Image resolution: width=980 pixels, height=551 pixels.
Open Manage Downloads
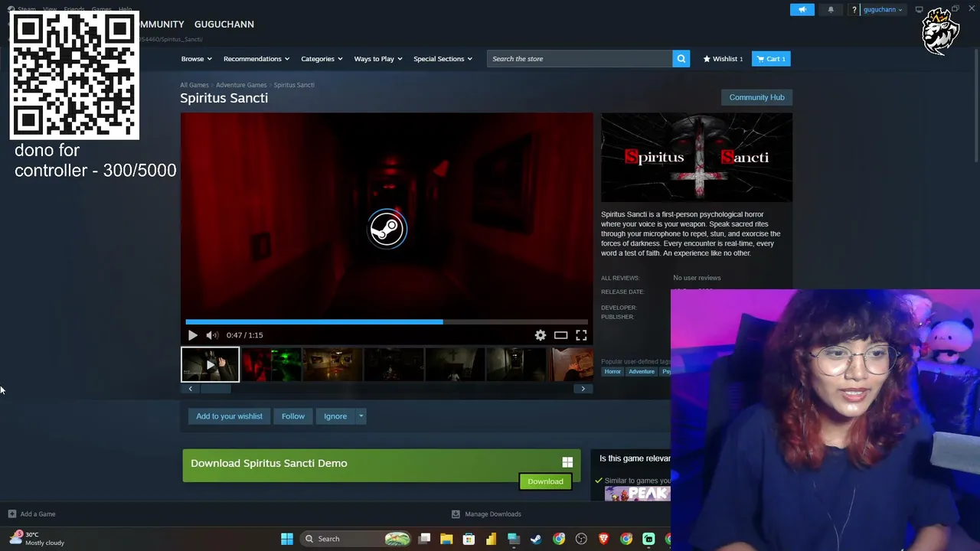click(486, 514)
